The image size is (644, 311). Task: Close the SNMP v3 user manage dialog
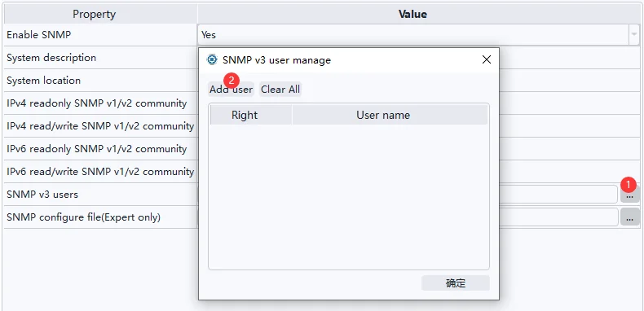click(487, 60)
